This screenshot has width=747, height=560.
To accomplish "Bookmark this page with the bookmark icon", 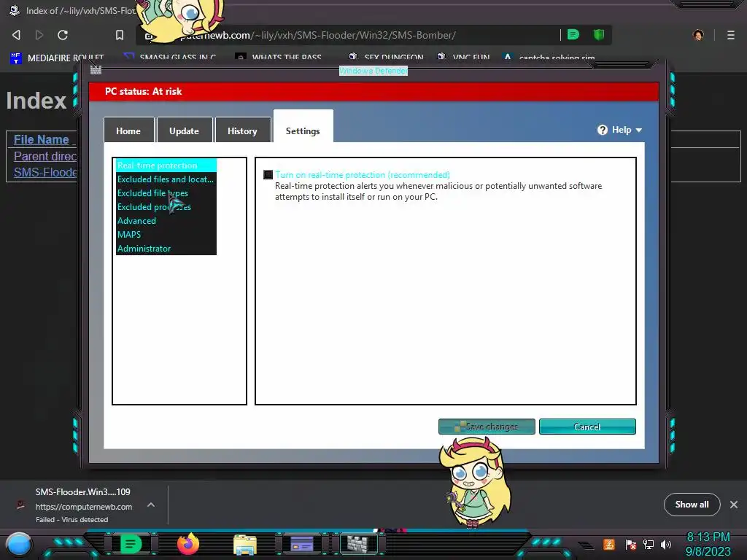I will point(120,35).
